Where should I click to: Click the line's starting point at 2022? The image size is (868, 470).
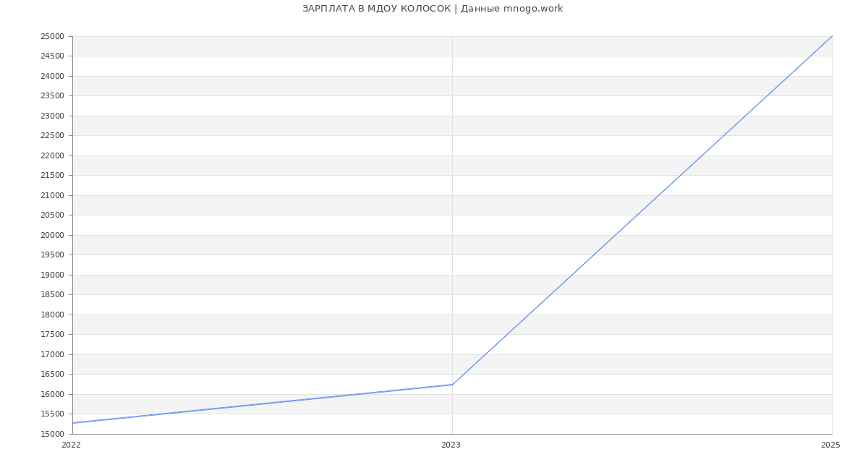tap(73, 423)
